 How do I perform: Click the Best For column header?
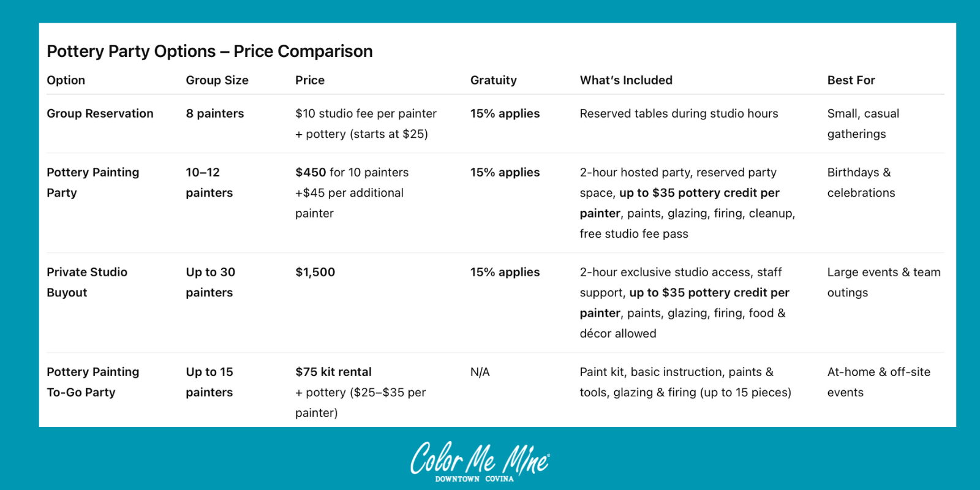pos(851,80)
